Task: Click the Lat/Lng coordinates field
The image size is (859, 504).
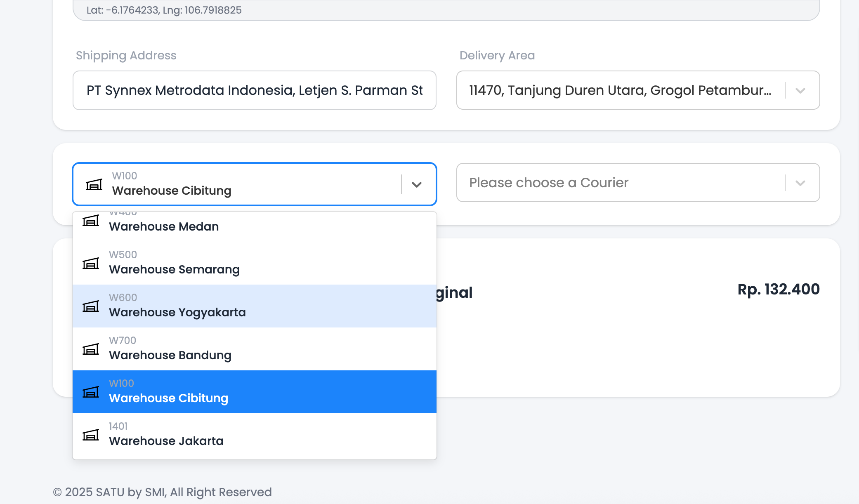Action: pos(446,10)
